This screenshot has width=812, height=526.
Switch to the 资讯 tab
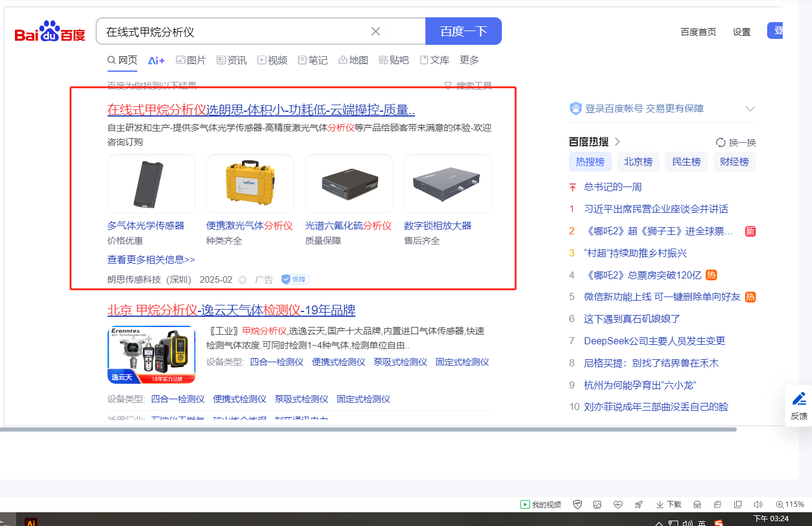click(x=231, y=60)
